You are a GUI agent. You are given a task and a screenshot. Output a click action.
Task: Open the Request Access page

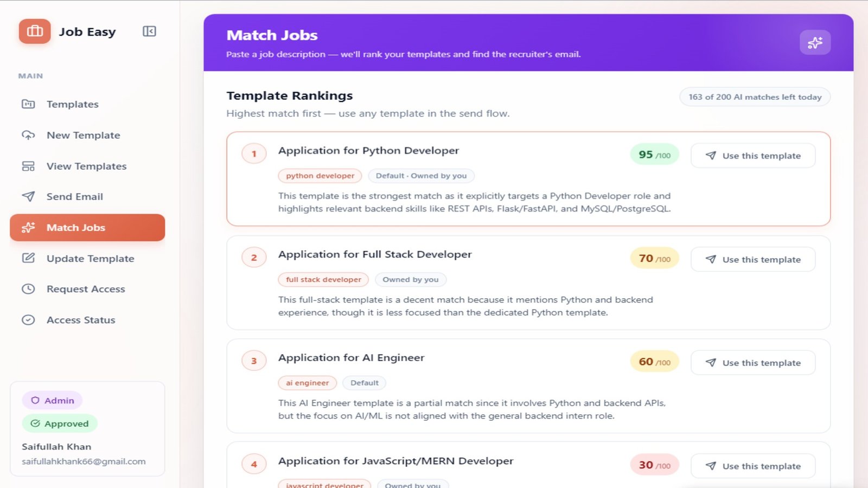tap(87, 289)
